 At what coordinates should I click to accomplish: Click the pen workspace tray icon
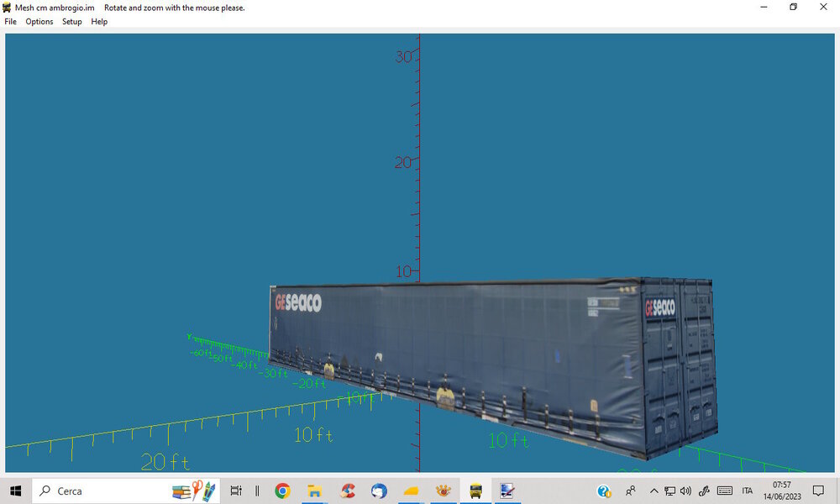(x=704, y=491)
